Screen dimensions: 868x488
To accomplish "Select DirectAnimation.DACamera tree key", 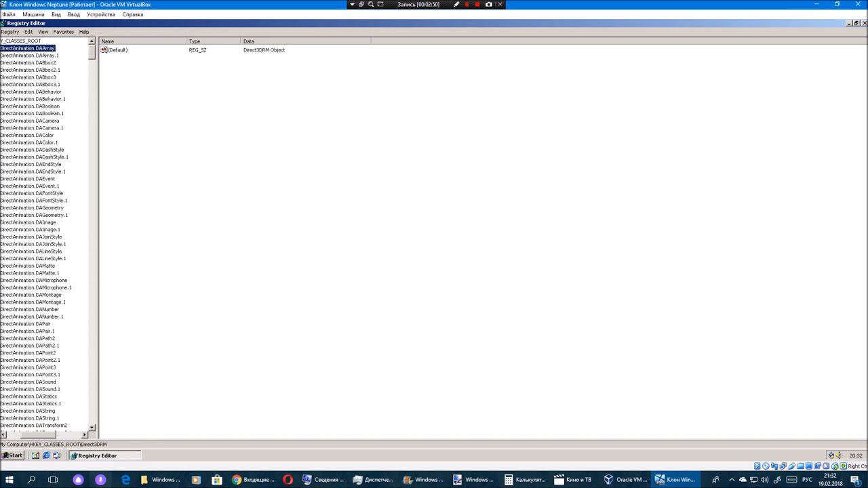I will click(x=29, y=121).
